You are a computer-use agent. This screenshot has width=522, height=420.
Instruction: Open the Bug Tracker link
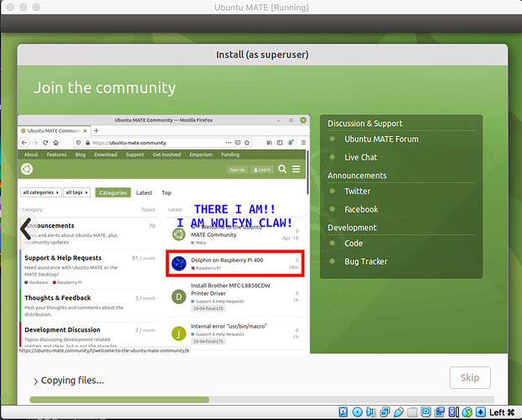click(366, 261)
